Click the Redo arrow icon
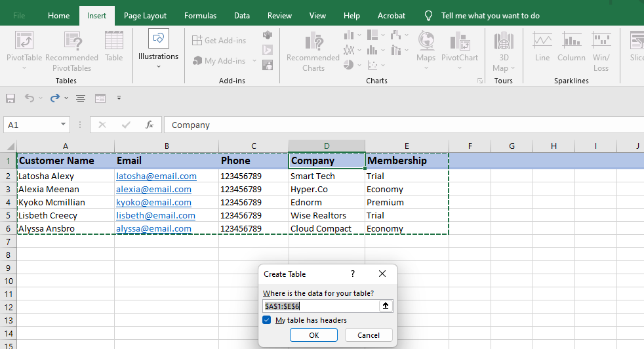 click(x=54, y=98)
